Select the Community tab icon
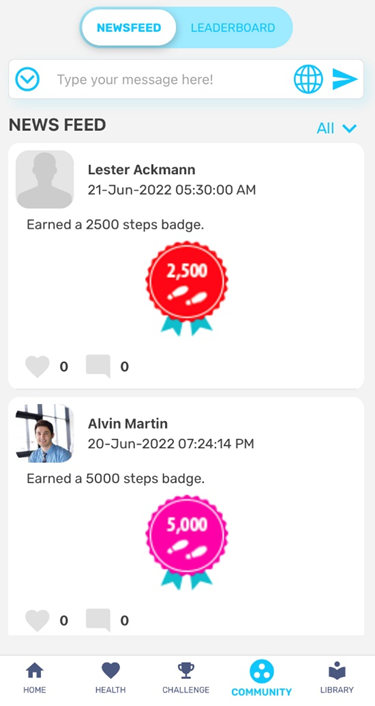 [x=262, y=671]
